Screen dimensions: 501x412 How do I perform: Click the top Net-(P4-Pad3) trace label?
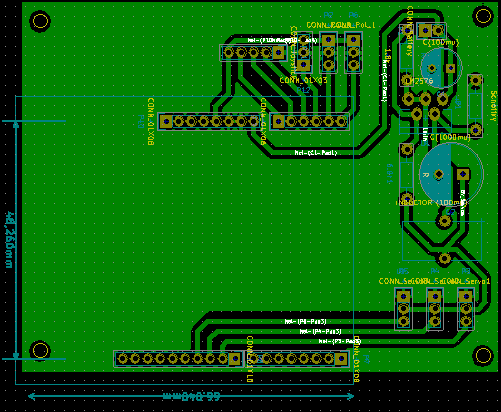[x=305, y=321]
